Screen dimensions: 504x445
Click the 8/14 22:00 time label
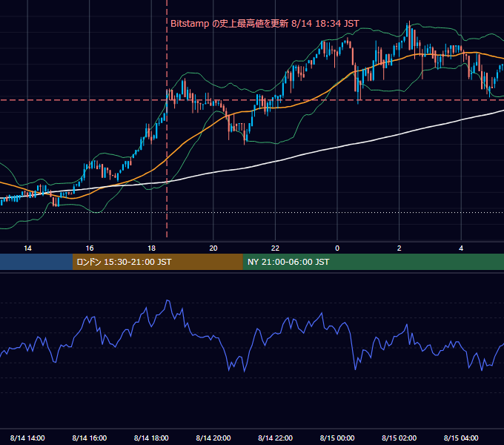276,438
